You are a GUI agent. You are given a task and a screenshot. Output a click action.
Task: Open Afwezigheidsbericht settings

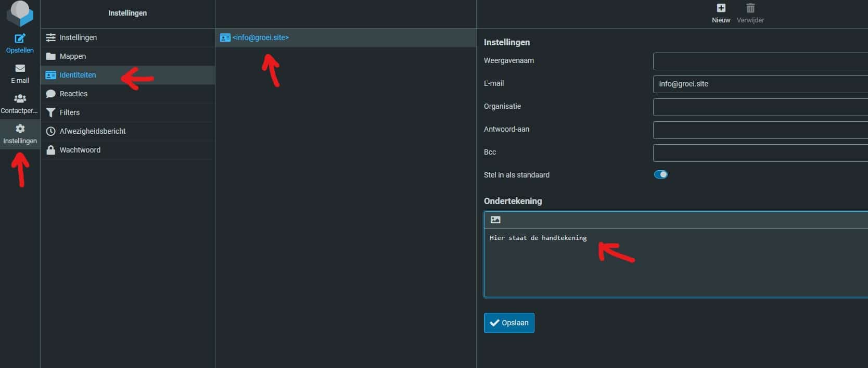tap(93, 131)
